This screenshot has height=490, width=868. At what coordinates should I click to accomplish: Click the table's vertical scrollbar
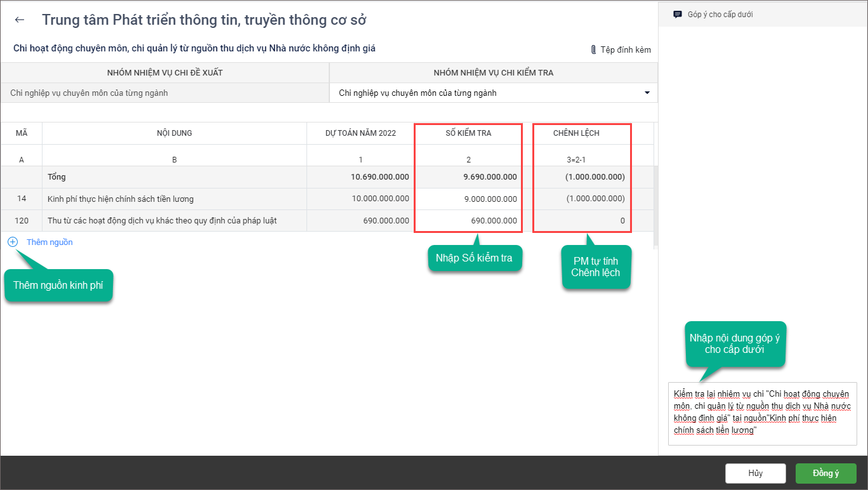pyautogui.click(x=655, y=203)
